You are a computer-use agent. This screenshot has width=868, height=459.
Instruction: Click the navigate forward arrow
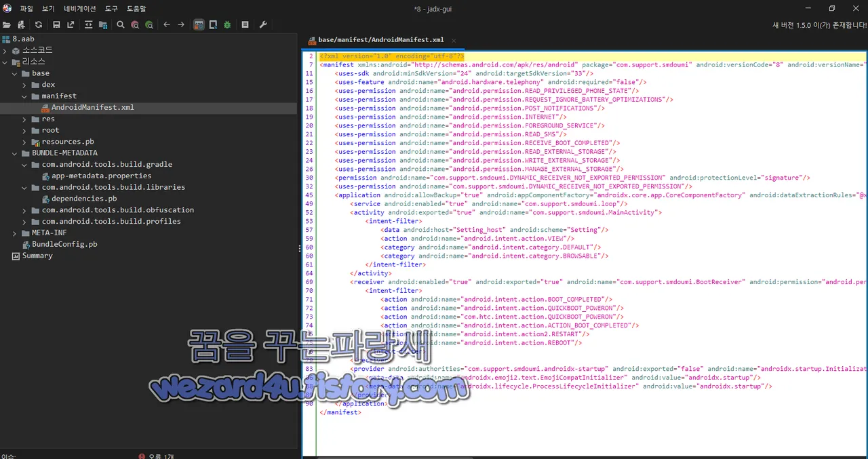coord(181,24)
